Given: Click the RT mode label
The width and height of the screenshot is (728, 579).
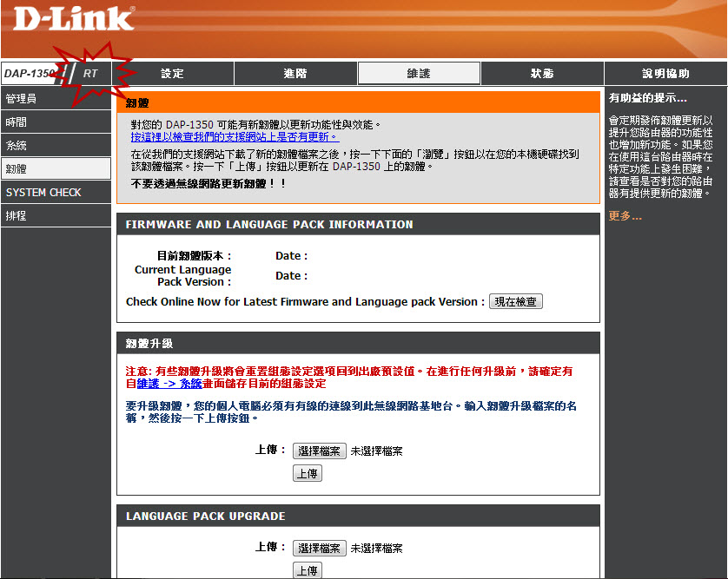Looking at the screenshot, I should click(90, 73).
